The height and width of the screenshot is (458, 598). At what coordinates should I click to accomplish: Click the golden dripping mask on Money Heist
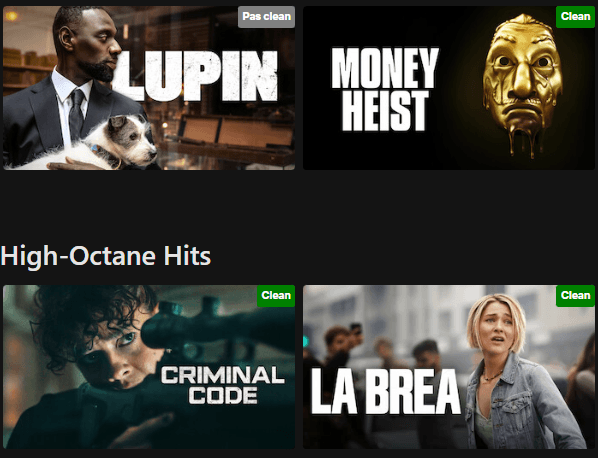pyautogui.click(x=522, y=84)
